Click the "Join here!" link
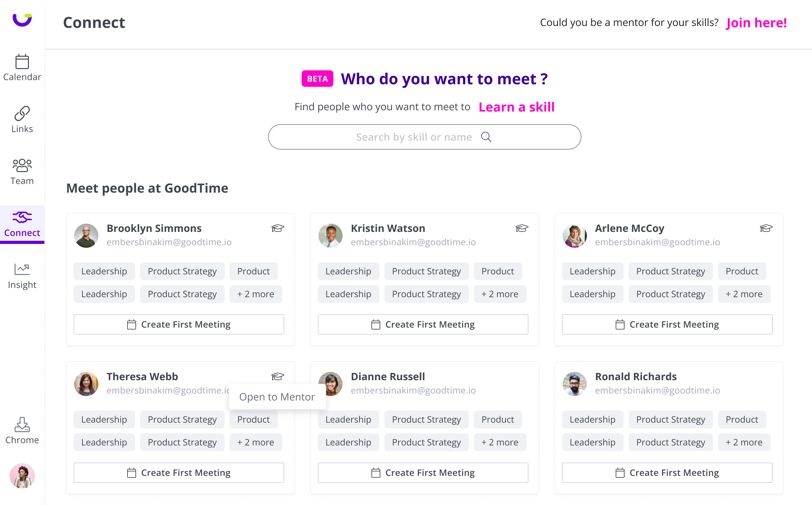The height and width of the screenshot is (505, 812). [756, 23]
